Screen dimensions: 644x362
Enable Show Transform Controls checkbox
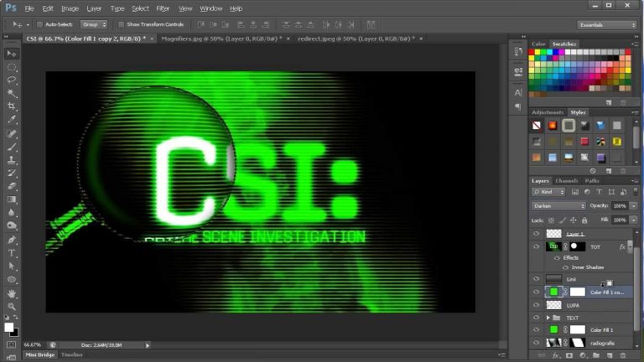pos(121,24)
